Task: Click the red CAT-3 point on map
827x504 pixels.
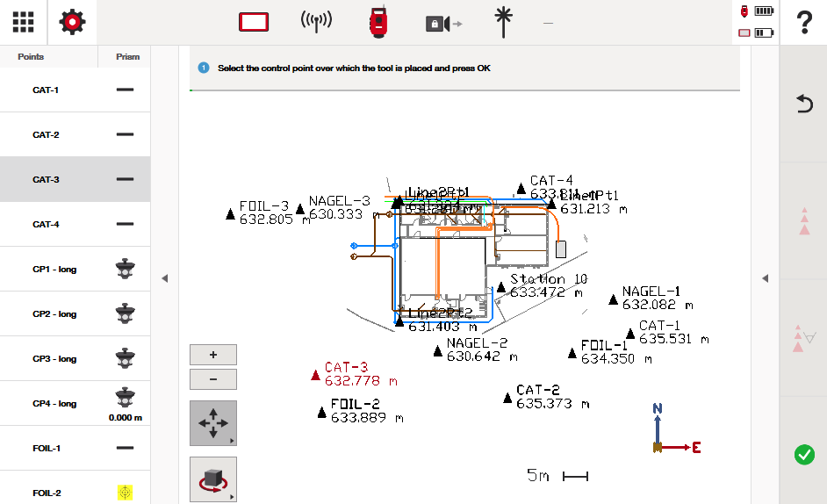Action: tap(316, 375)
